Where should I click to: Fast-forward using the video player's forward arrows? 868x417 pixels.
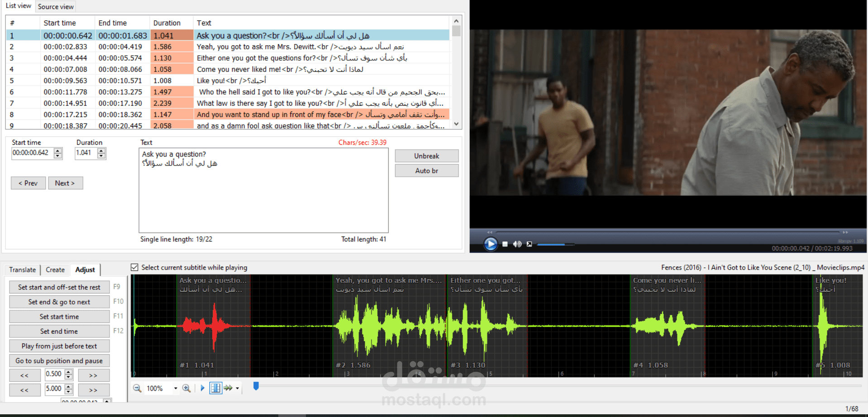pyautogui.click(x=845, y=232)
